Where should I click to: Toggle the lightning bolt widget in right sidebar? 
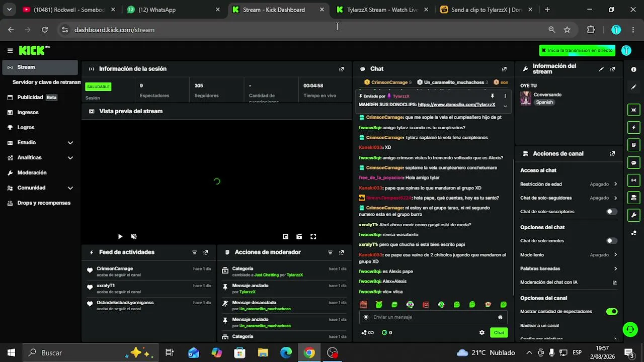click(x=633, y=128)
